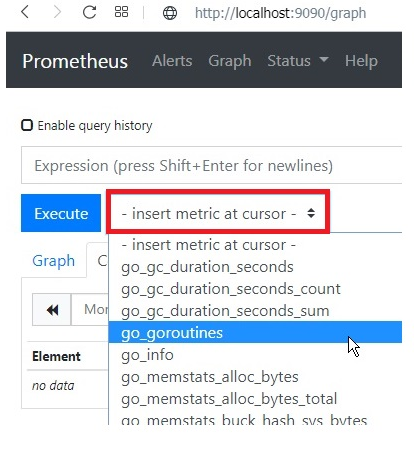The image size is (414, 464).
Task: Click the globe site info icon
Action: 170,13
